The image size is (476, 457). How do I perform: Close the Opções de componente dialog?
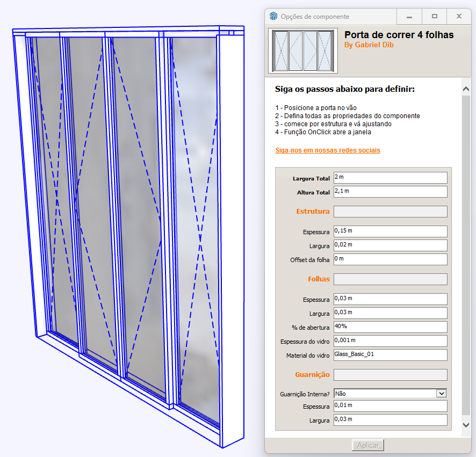(x=459, y=17)
